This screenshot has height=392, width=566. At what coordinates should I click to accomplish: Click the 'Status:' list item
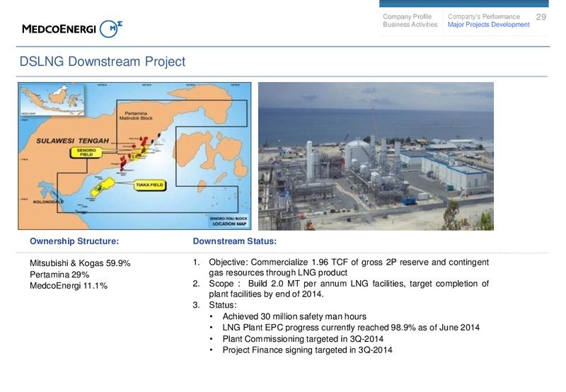[x=214, y=305]
